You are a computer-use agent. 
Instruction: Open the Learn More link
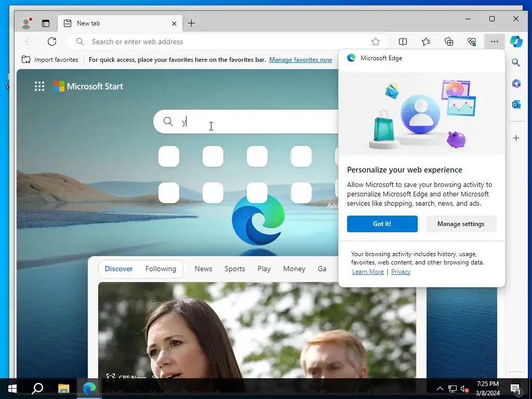(x=368, y=272)
